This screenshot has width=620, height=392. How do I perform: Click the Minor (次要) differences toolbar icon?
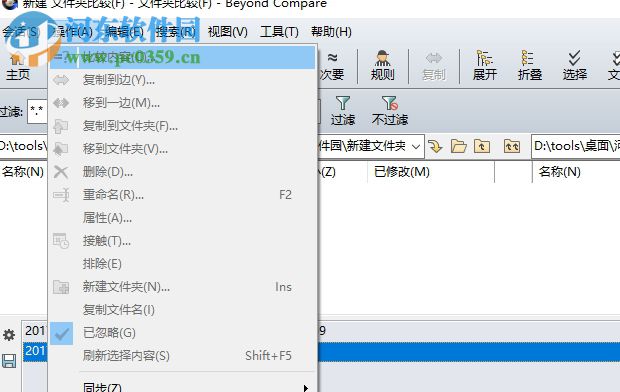(x=332, y=66)
